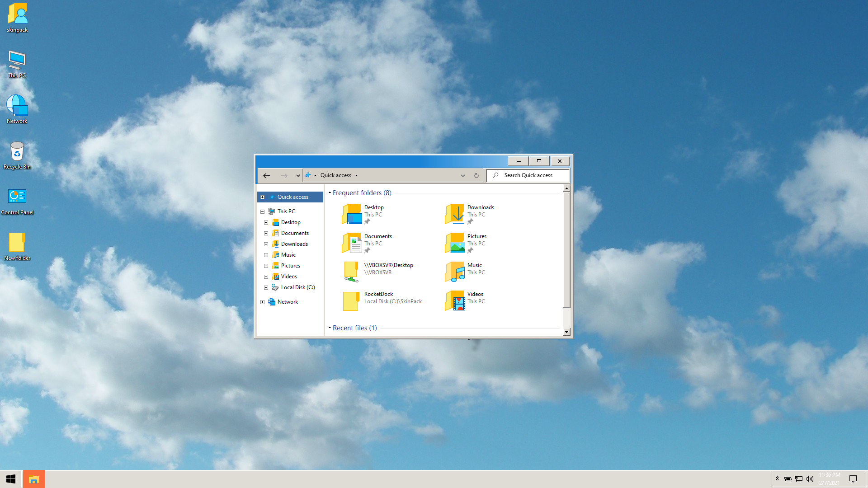The image size is (868, 488).
Task: Open the Downloads folder icon
Action: click(455, 214)
